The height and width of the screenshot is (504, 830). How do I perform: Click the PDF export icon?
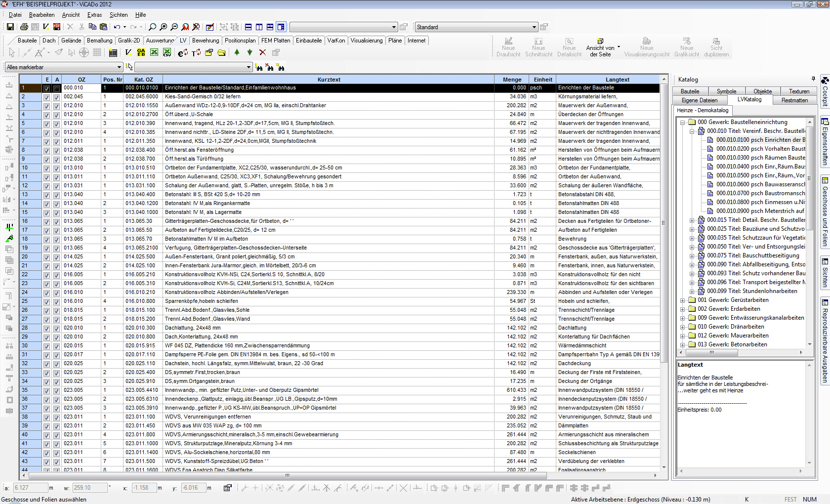click(x=57, y=27)
